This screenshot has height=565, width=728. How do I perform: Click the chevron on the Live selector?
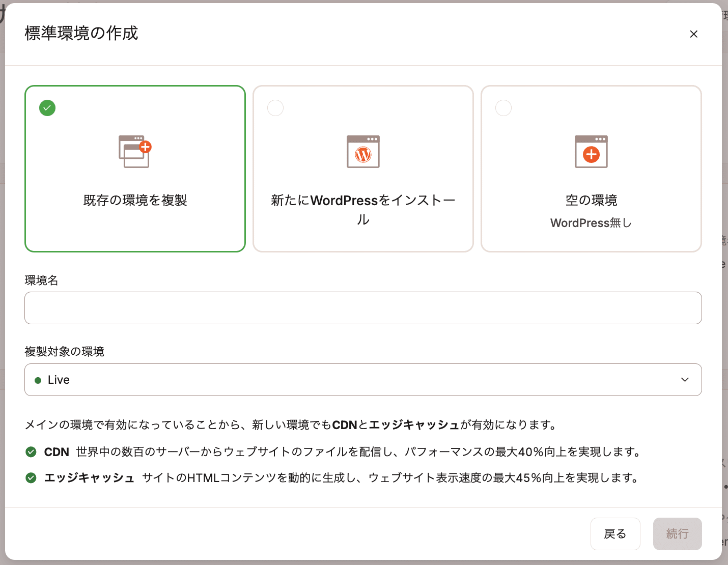pos(685,380)
